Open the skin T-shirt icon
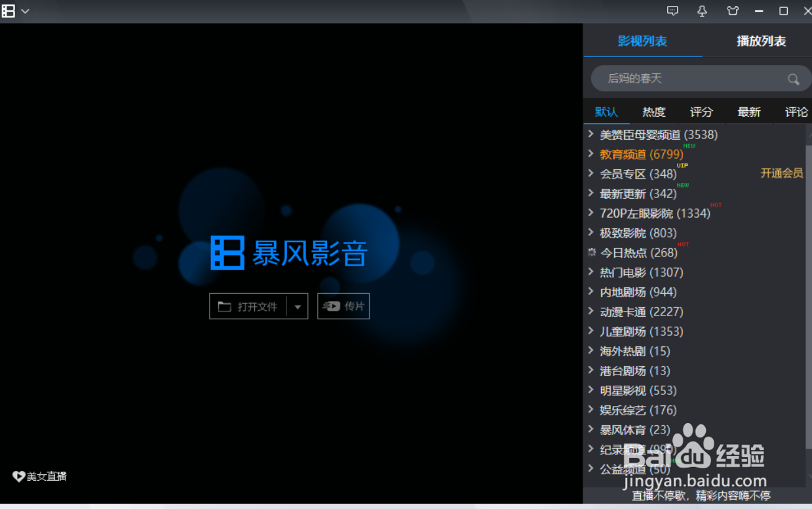This screenshot has width=812, height=509. click(733, 10)
